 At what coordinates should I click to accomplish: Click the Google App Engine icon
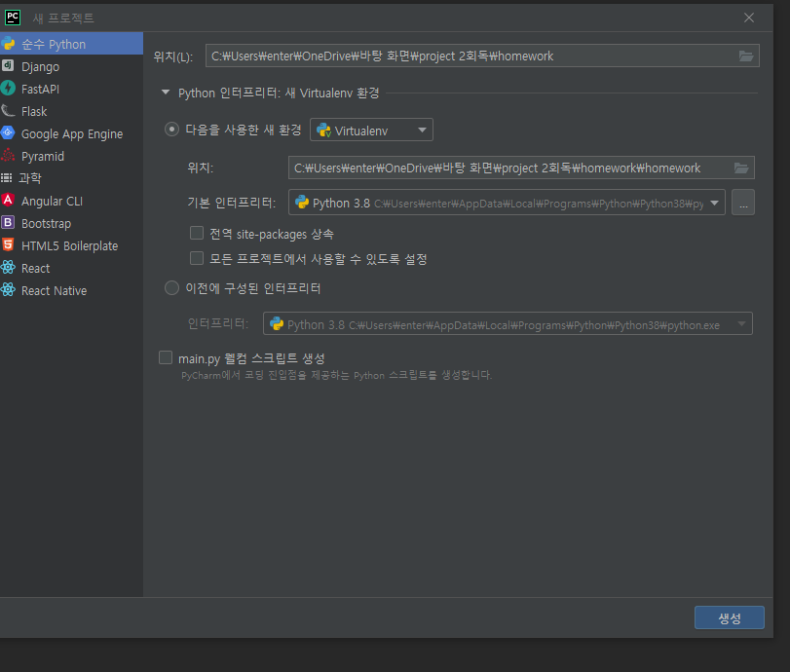tap(8, 133)
